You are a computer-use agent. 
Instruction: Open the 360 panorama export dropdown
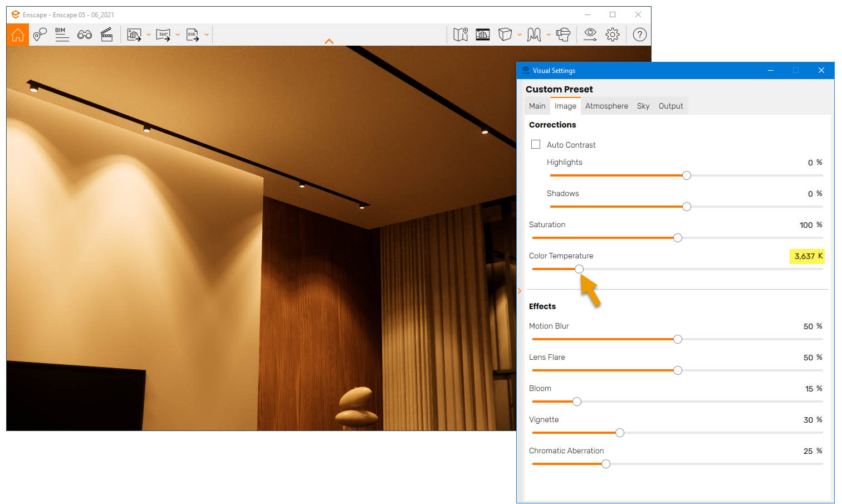click(177, 34)
